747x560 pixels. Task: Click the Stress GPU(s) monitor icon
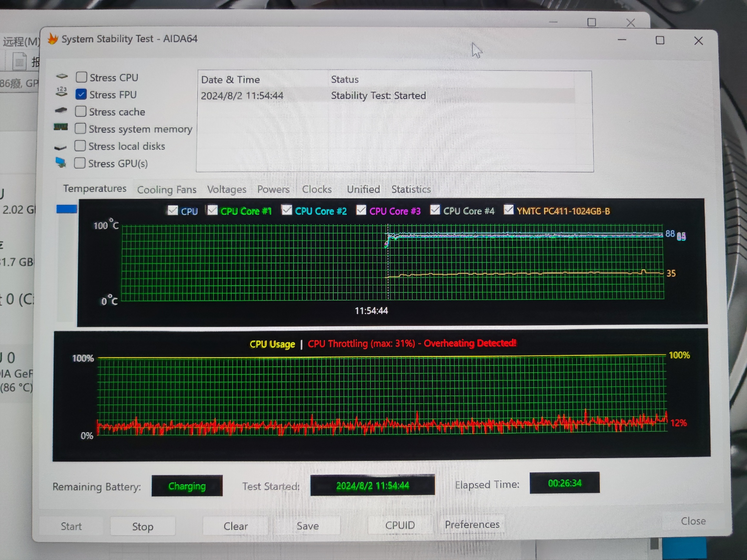(x=61, y=162)
